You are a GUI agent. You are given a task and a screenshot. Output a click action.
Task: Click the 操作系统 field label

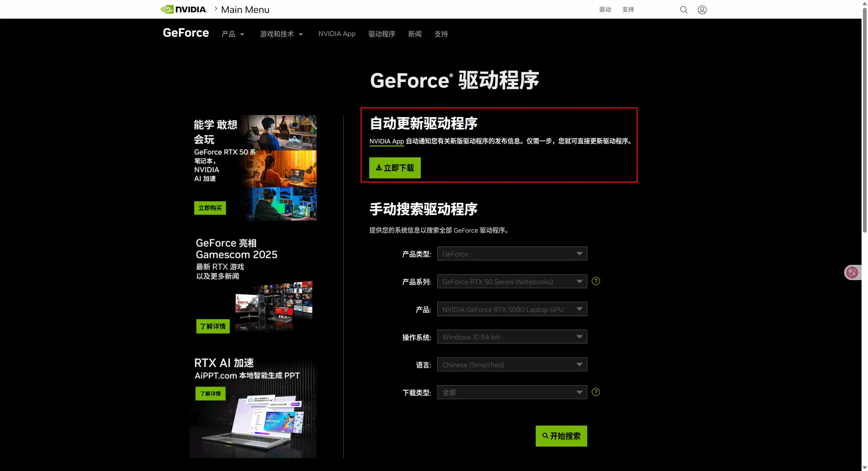pyautogui.click(x=416, y=337)
